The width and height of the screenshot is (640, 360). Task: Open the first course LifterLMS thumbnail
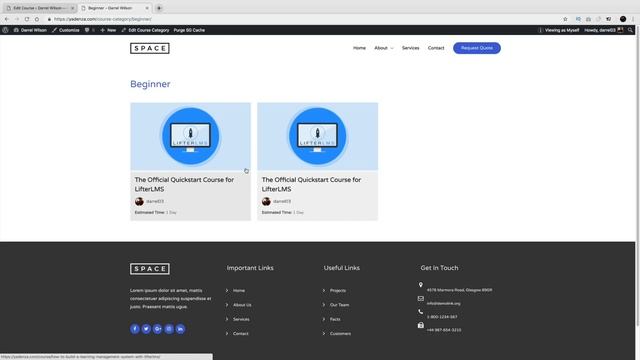click(x=191, y=136)
